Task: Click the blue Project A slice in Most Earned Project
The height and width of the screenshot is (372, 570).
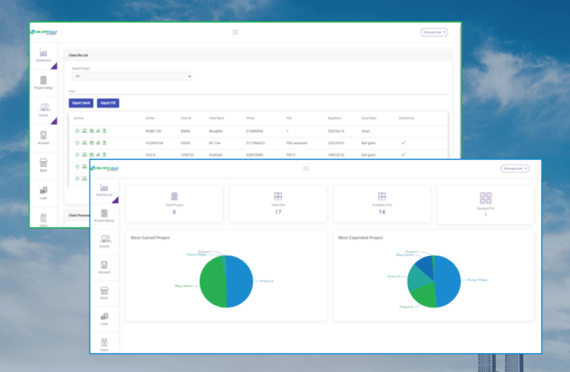Action: (240, 282)
